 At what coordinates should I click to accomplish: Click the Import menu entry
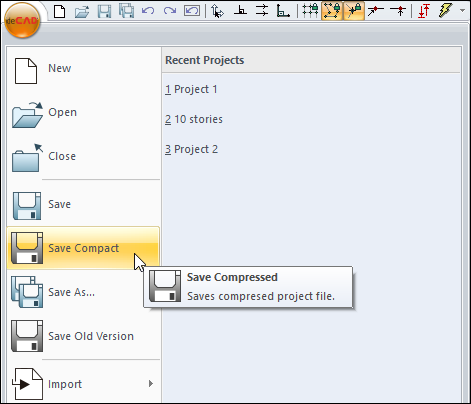pos(83,384)
